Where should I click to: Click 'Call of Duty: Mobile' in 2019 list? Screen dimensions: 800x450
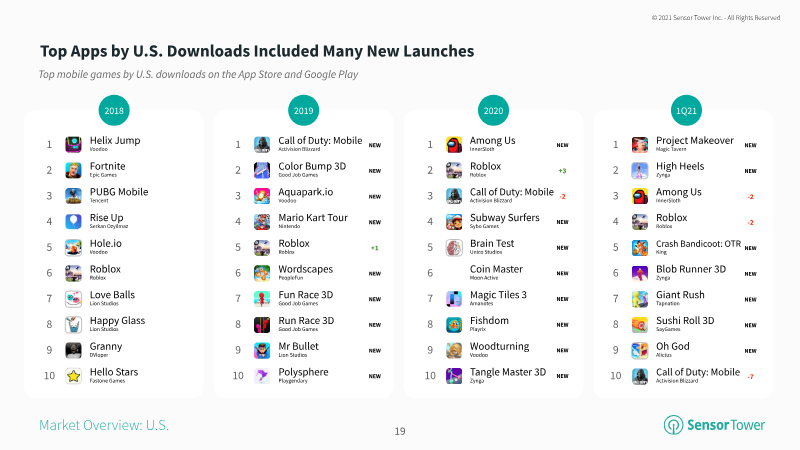pyautogui.click(x=320, y=140)
